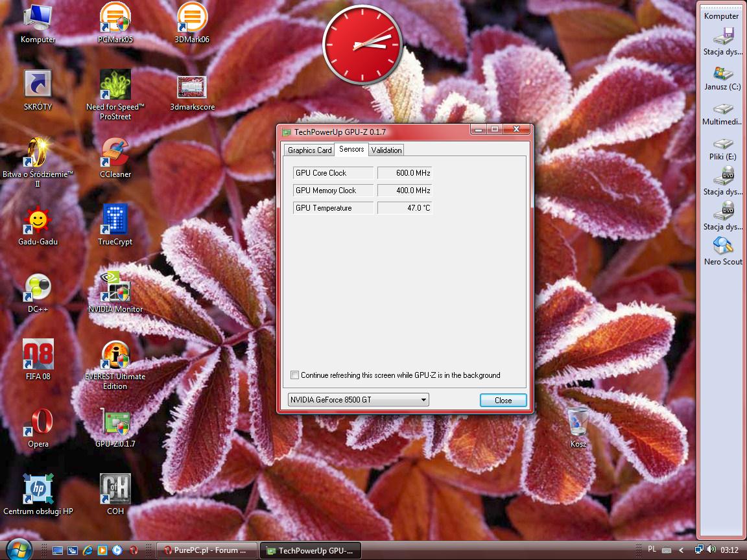Viewport: 747px width, 560px height.
Task: Open CCleaner from the desktop
Action: pyautogui.click(x=115, y=158)
